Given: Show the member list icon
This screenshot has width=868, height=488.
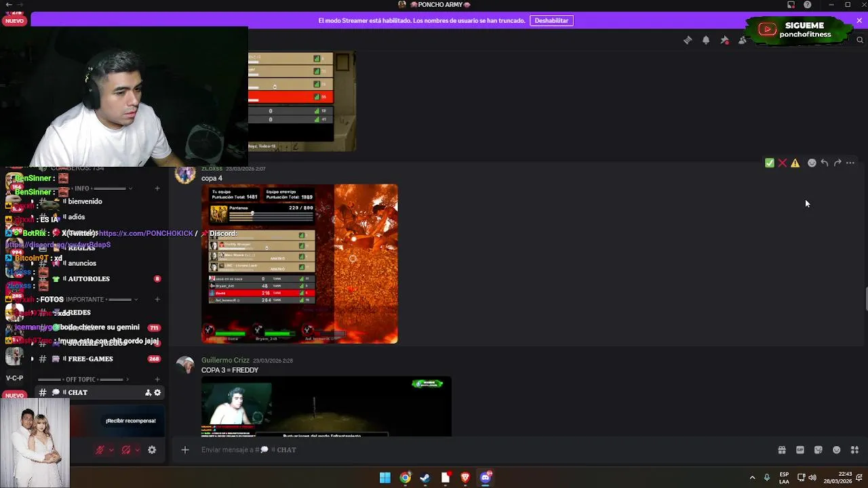Looking at the screenshot, I should tap(742, 40).
